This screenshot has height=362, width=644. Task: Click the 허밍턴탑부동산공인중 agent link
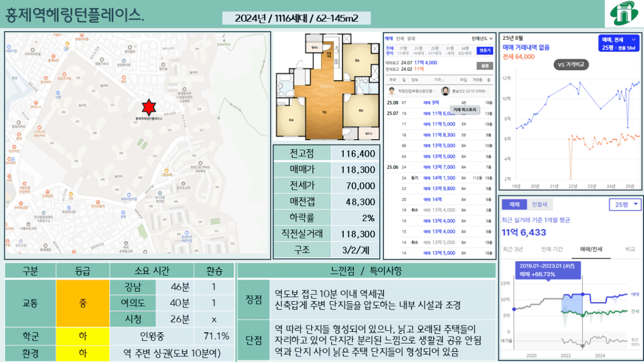(418, 91)
